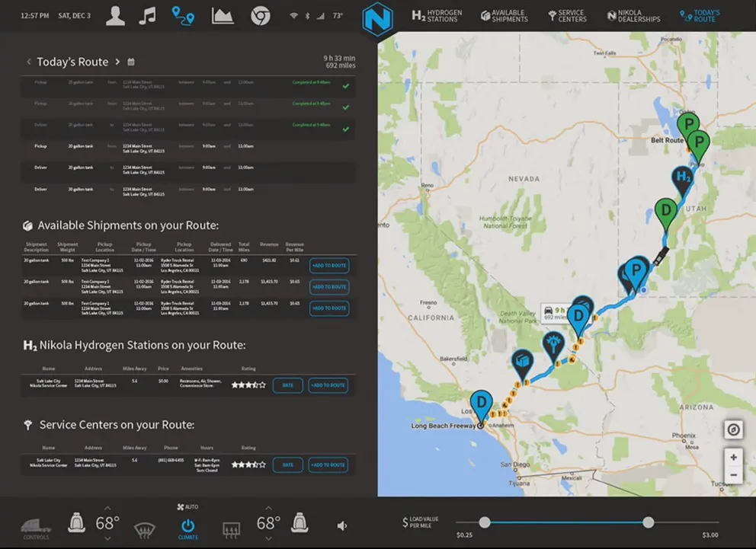Rate the Salt Lake City hydrogen station

[287, 385]
